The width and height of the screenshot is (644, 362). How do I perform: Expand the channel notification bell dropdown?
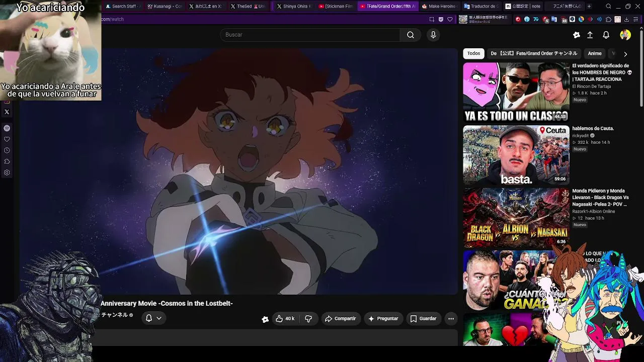pyautogui.click(x=153, y=318)
